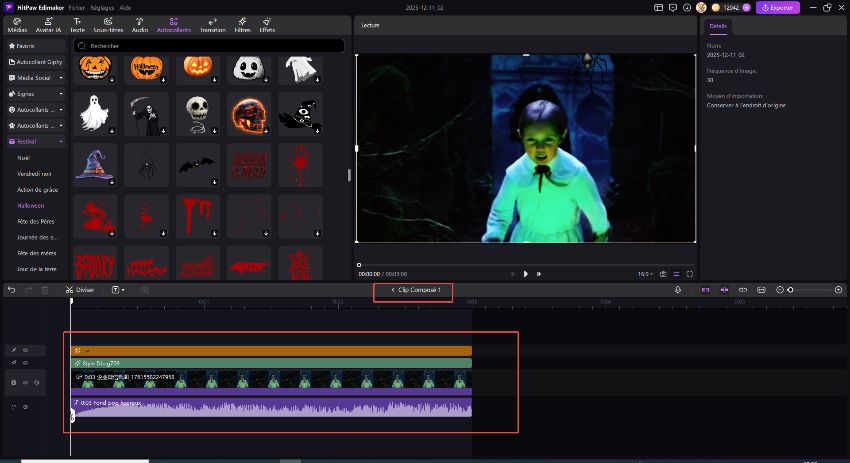Click the Diviser split button

tap(80, 290)
